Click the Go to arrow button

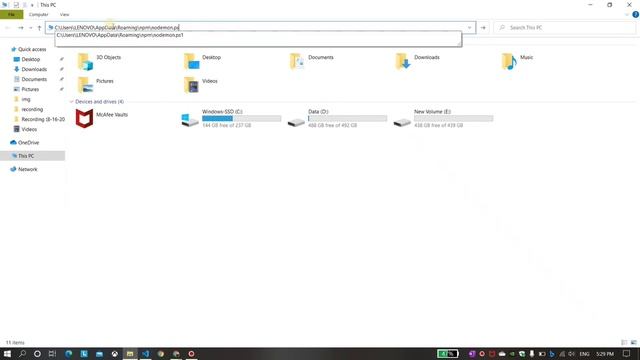[483, 28]
